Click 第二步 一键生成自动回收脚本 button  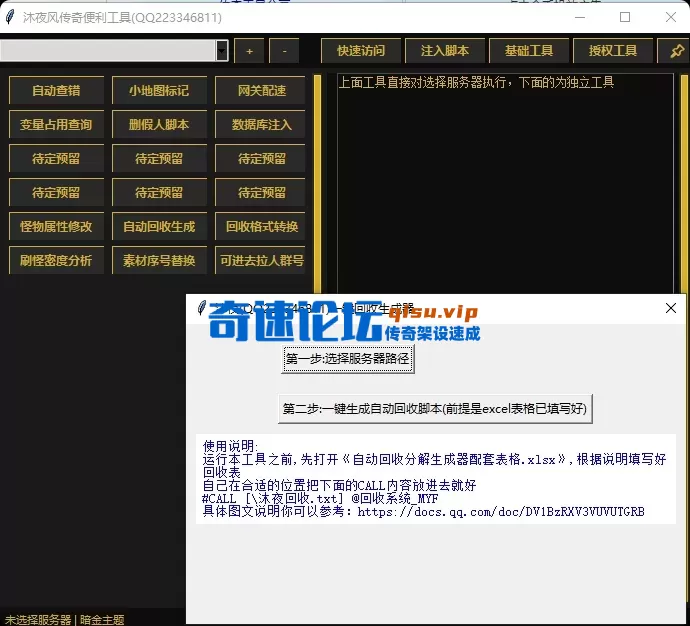(x=435, y=409)
